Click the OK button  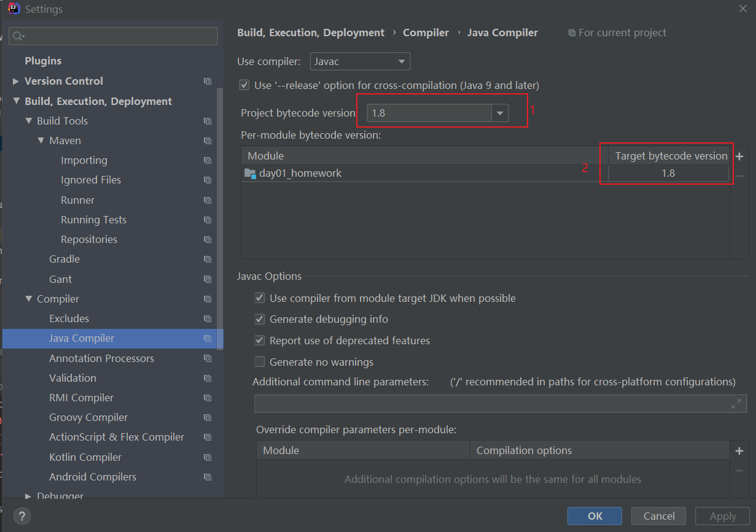click(593, 516)
